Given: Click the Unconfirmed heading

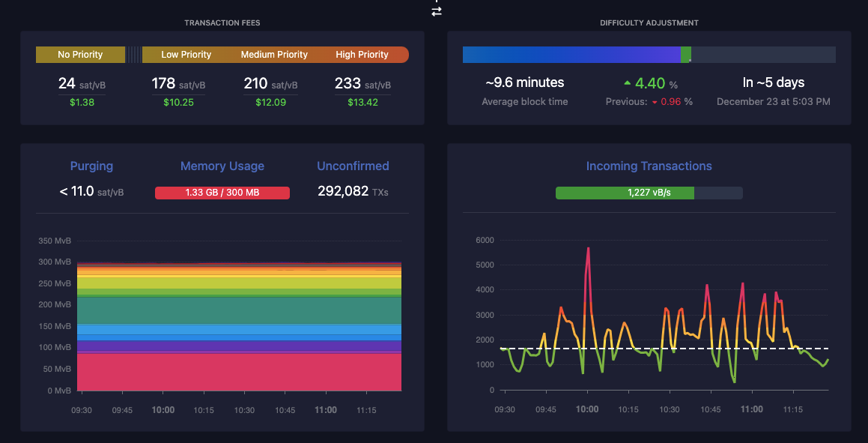Looking at the screenshot, I should point(353,166).
